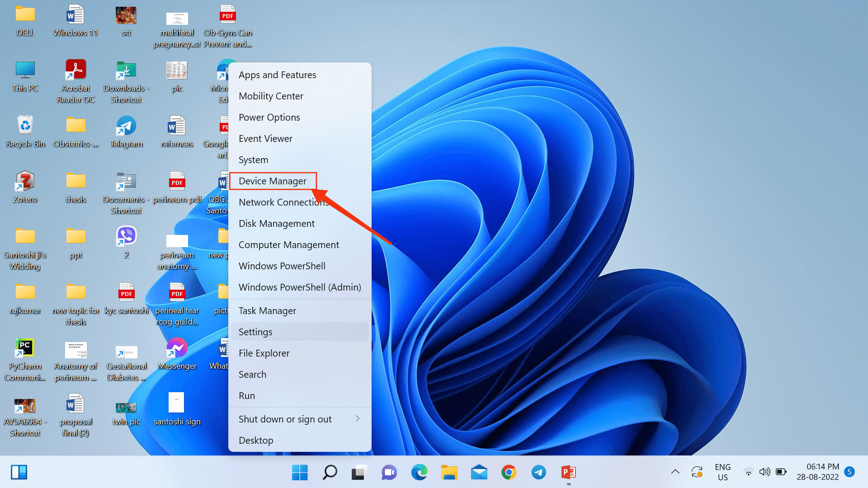Screen dimensions: 868x488
Task: Click the volume speaker icon
Action: click(x=764, y=472)
